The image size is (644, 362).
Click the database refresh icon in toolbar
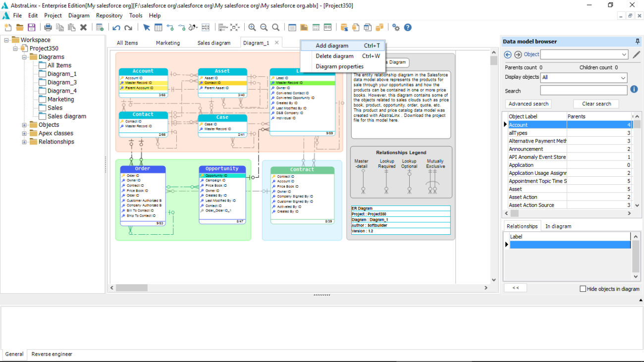[344, 27]
